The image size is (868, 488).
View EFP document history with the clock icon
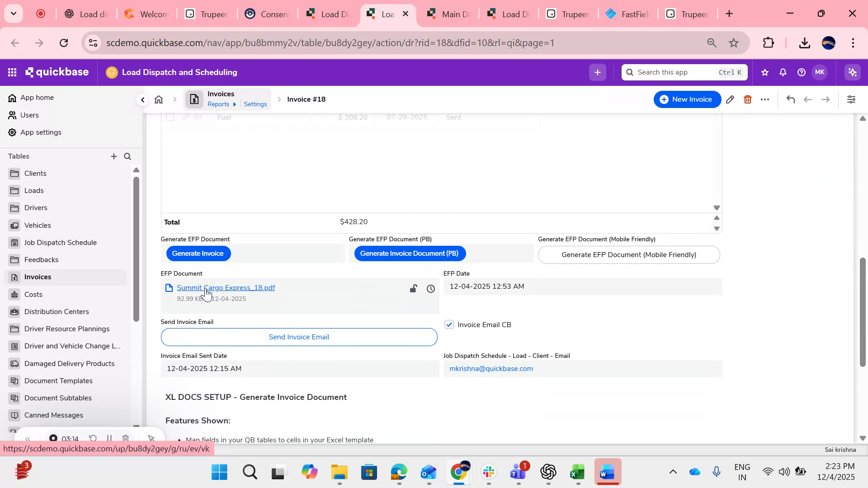430,289
